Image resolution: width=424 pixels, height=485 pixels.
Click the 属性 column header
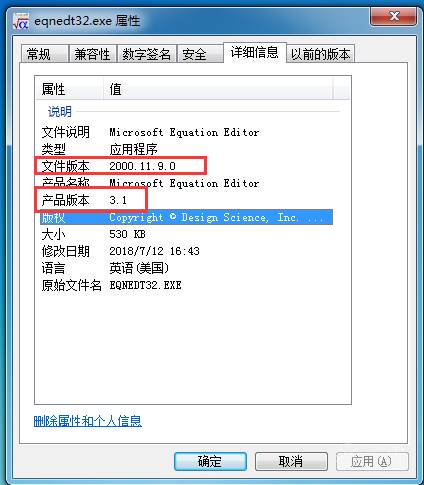pos(69,89)
